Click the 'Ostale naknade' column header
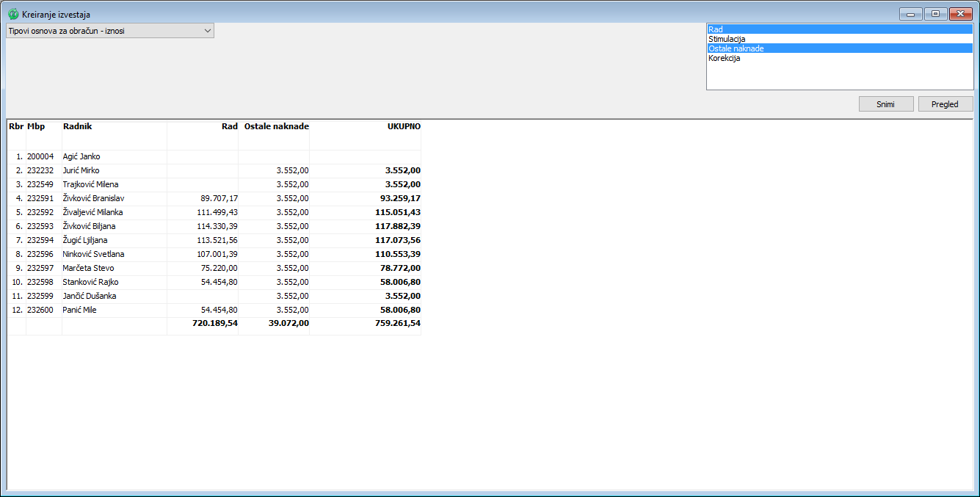The width and height of the screenshot is (980, 497). pyautogui.click(x=276, y=126)
